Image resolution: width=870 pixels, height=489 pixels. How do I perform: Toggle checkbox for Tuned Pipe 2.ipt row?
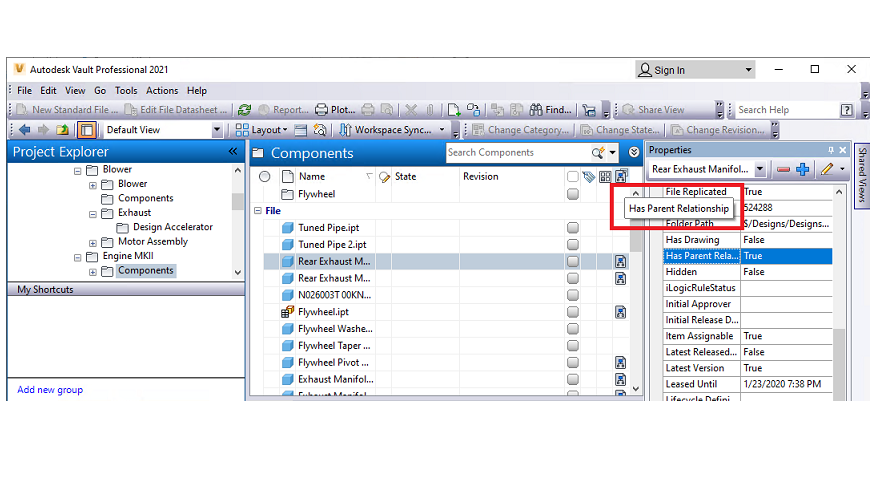point(573,244)
